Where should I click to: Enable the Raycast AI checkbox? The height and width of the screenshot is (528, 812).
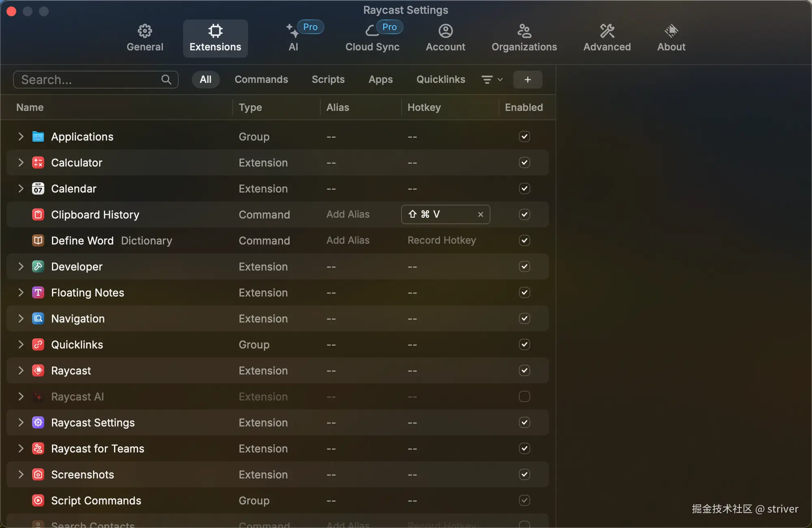click(524, 396)
